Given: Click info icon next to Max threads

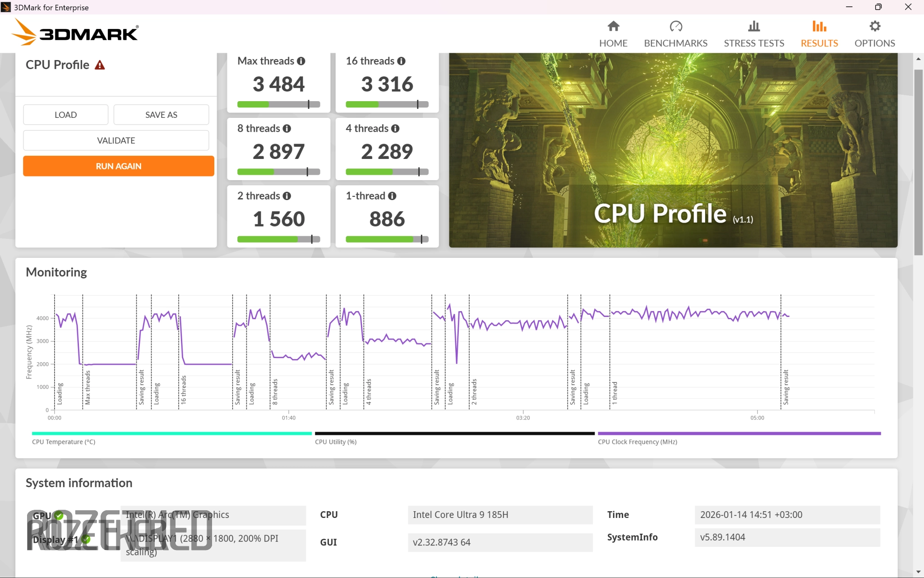Looking at the screenshot, I should tap(301, 61).
